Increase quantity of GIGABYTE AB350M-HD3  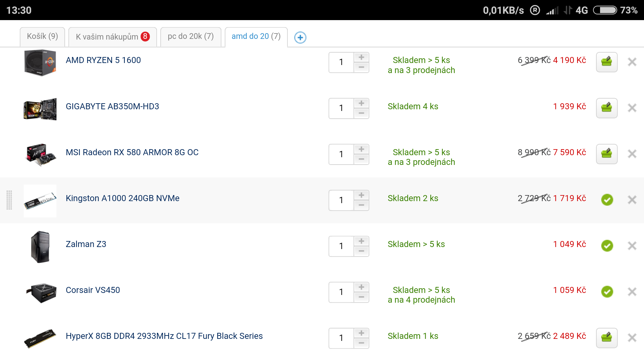(x=361, y=103)
